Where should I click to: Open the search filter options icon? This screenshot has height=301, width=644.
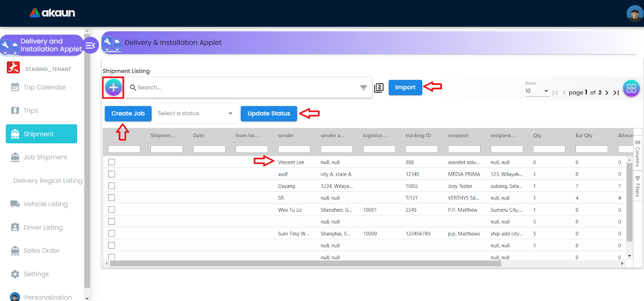(363, 88)
